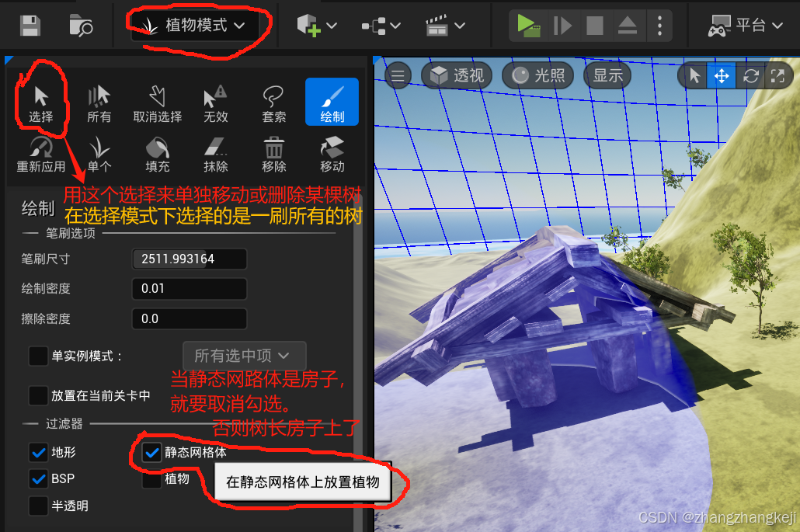Select the foliage Select tool
The width and height of the screenshot is (800, 532).
click(42, 102)
